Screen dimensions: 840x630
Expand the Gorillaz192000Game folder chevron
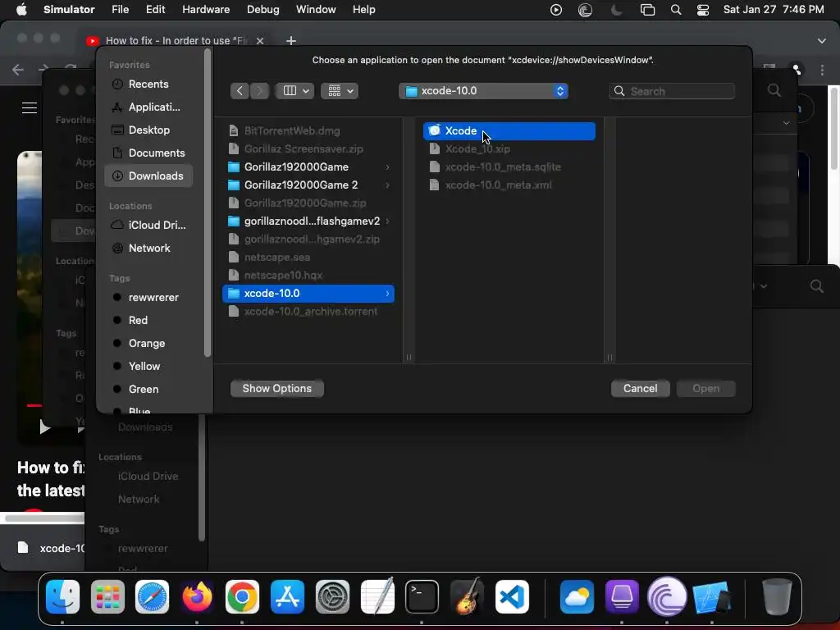point(387,167)
